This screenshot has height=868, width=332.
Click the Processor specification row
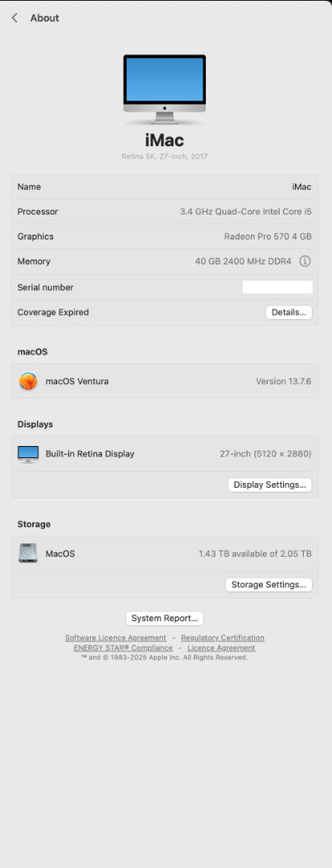tap(164, 211)
